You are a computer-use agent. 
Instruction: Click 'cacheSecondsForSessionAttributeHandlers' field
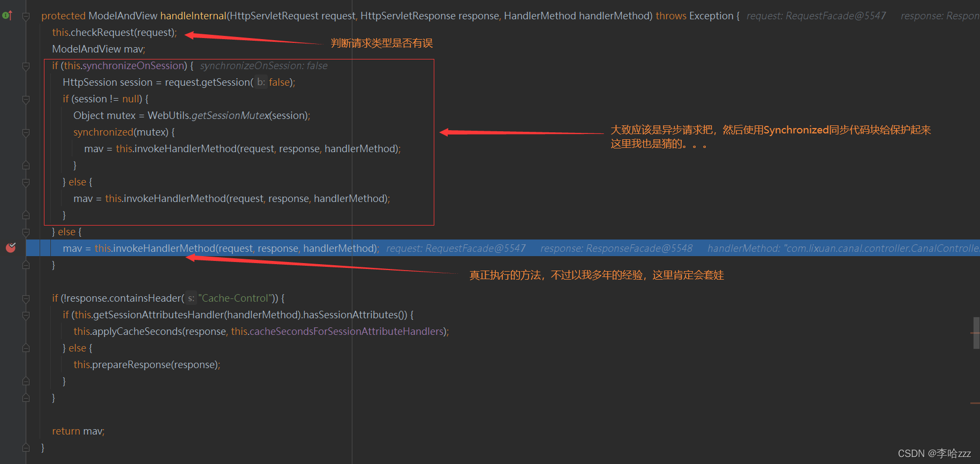click(x=346, y=332)
